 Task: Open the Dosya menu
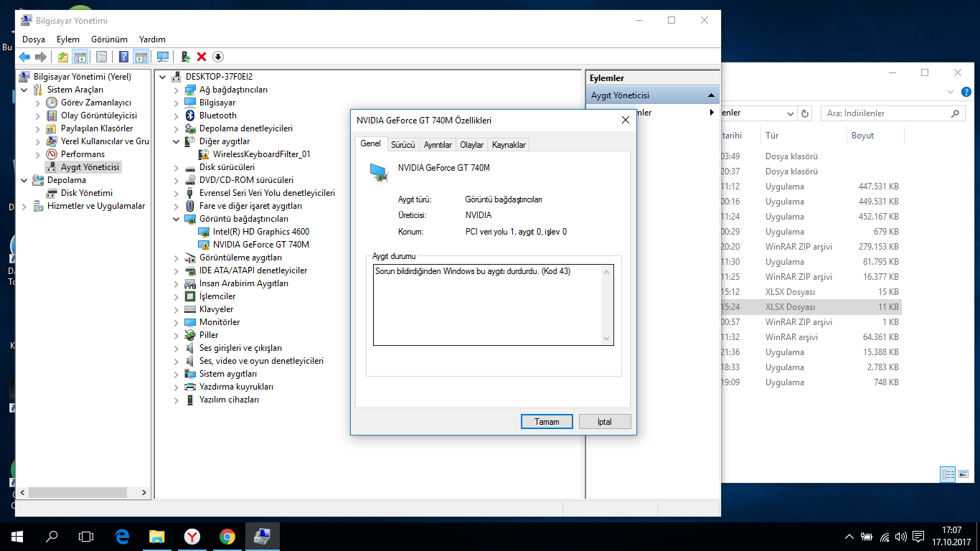tap(34, 39)
